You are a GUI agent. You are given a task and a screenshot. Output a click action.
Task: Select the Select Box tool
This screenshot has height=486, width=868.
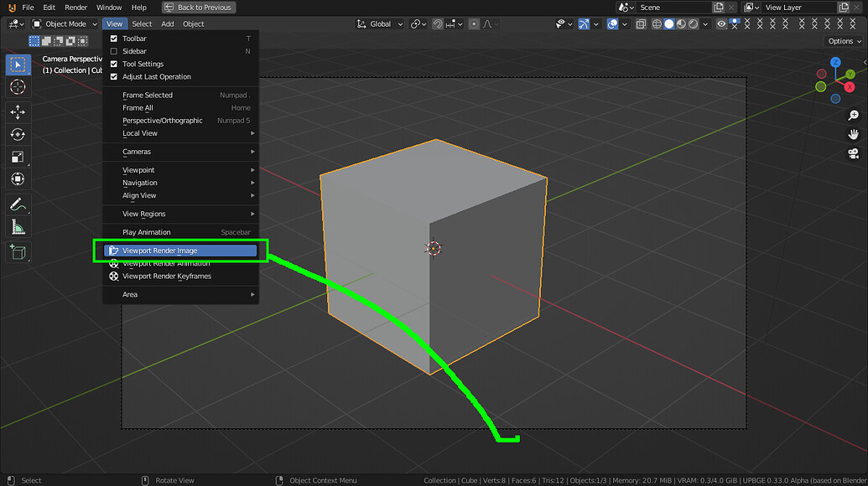coord(18,65)
